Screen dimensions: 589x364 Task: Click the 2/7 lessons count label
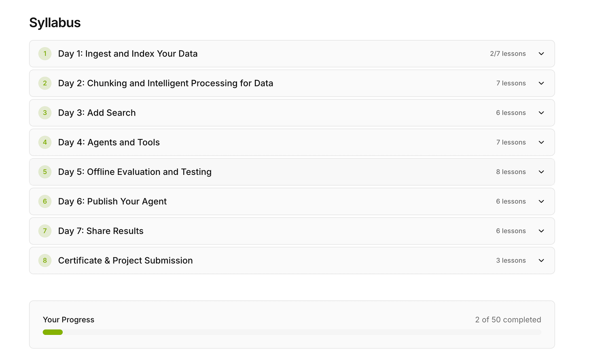(x=508, y=54)
